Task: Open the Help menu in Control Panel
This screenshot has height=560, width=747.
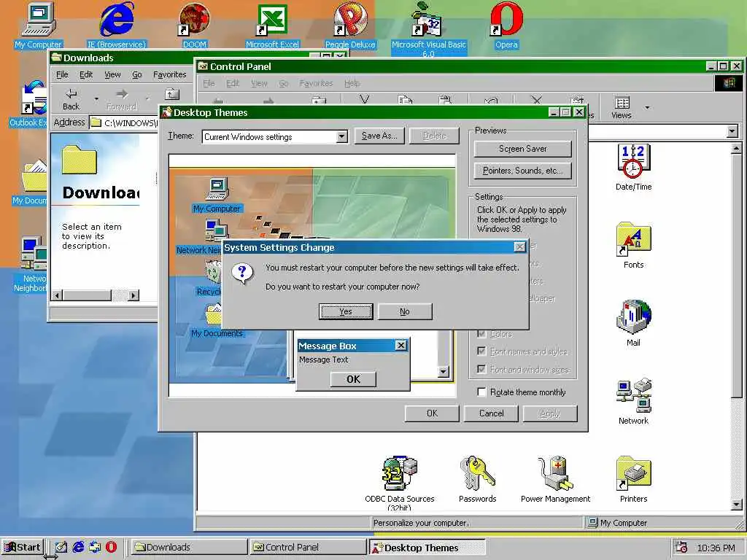Action: coord(352,83)
